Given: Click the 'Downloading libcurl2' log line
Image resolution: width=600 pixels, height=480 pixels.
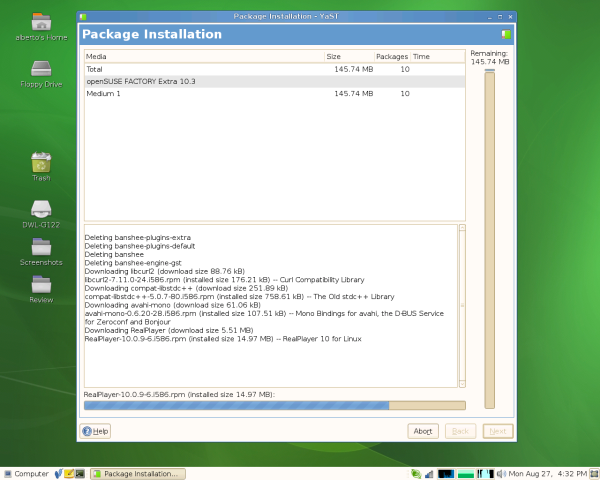Looking at the screenshot, I should pos(165,271).
